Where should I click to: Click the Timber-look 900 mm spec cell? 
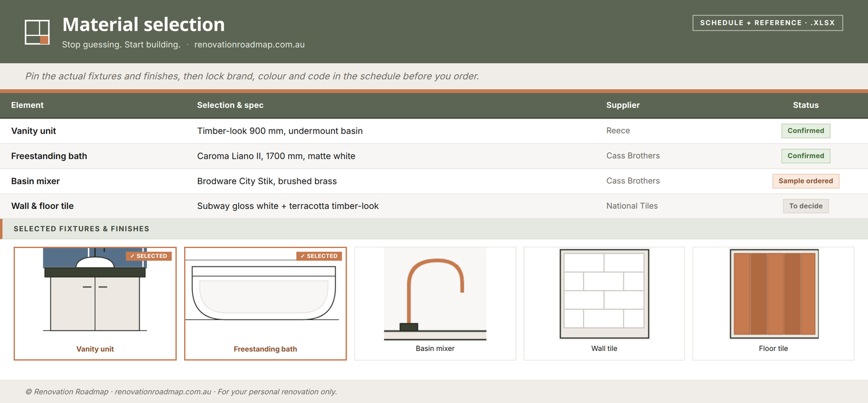point(280,131)
